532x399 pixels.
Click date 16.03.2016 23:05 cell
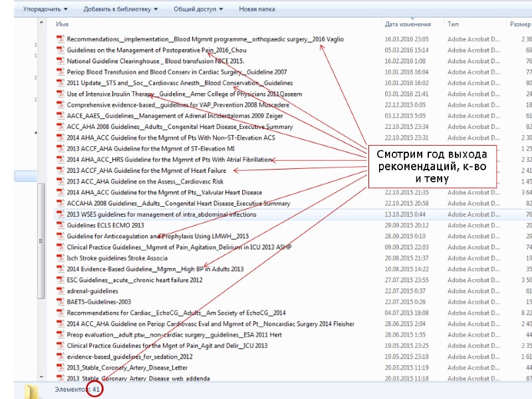click(406, 39)
